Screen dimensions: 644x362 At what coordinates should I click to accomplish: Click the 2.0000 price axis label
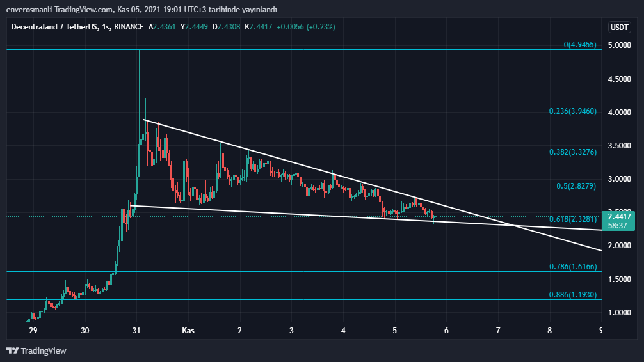pyautogui.click(x=620, y=246)
